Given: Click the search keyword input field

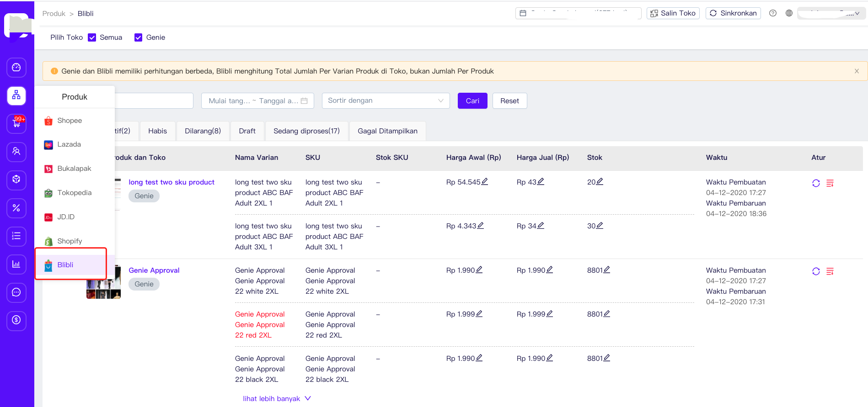Looking at the screenshot, I should pyautogui.click(x=154, y=100).
